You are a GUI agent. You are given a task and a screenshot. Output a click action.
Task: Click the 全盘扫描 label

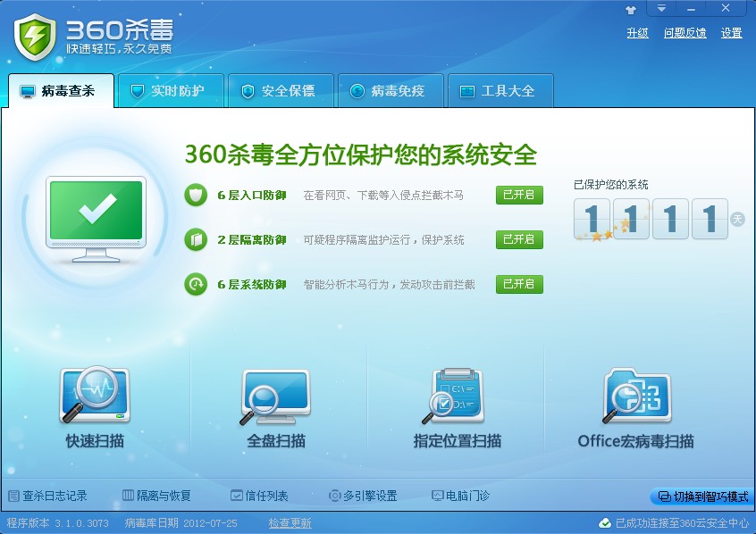[x=276, y=441]
